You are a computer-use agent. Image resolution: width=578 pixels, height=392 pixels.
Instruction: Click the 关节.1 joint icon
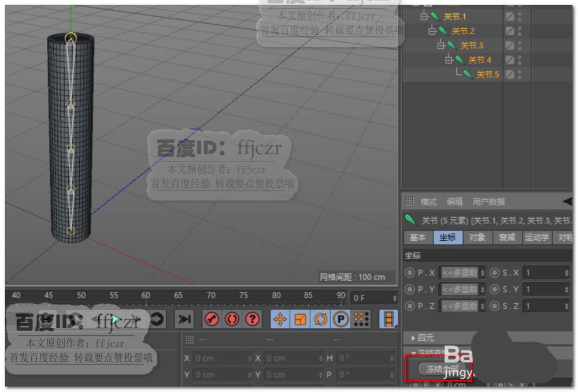point(435,16)
